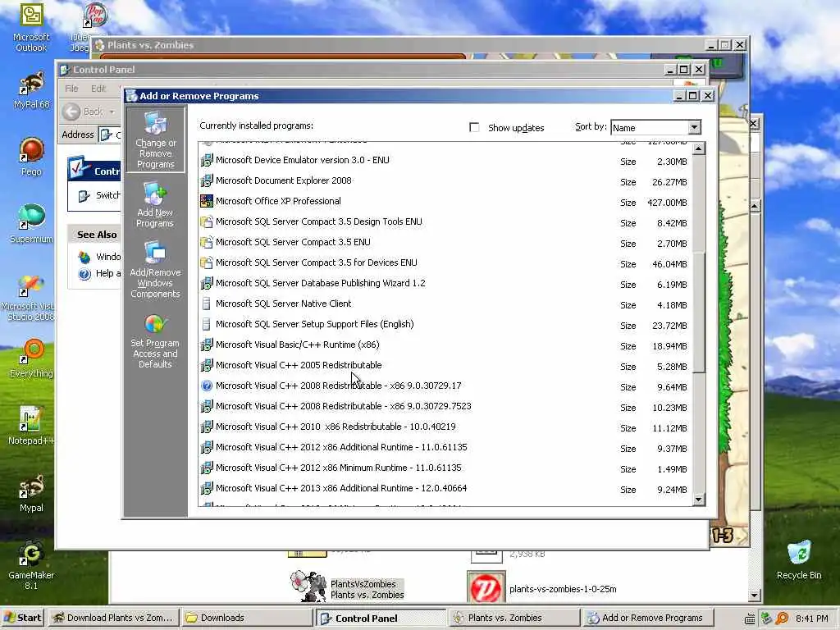Image resolution: width=840 pixels, height=630 pixels.
Task: Click icon for Visual C++ 2008 Redistributable 9.0.30729.17
Action: pyautogui.click(x=206, y=386)
